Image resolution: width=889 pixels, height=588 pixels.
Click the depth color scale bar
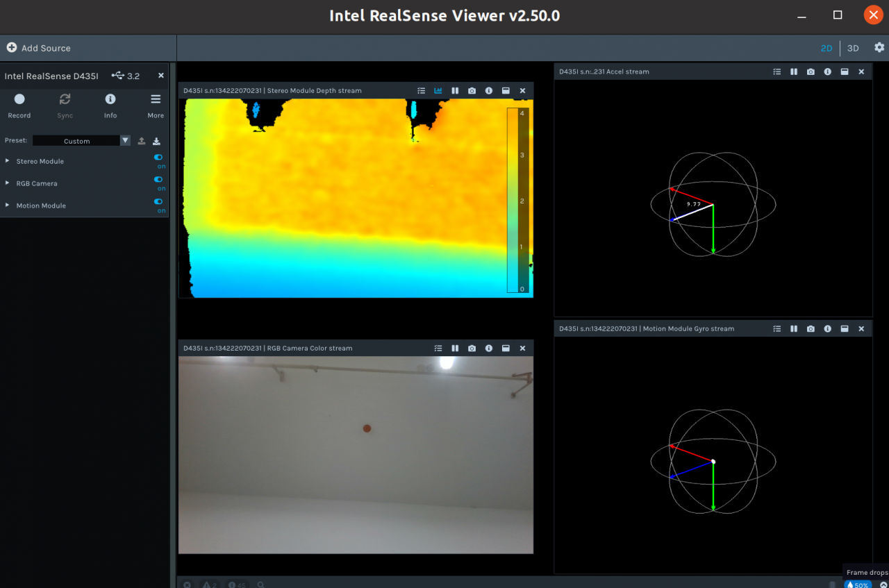tap(518, 200)
